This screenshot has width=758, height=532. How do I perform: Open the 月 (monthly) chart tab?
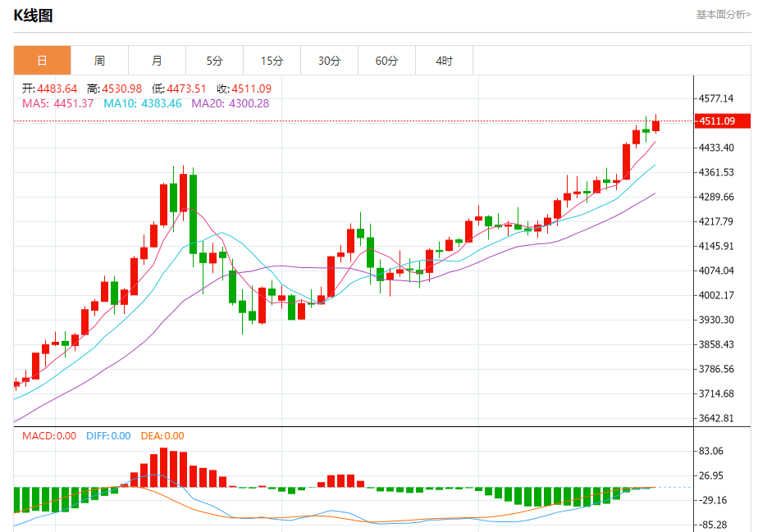[157, 61]
